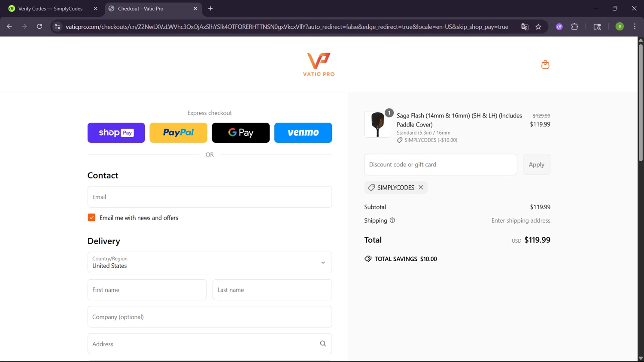Click the Contact section heading
The height and width of the screenshot is (362, 644).
tap(103, 175)
